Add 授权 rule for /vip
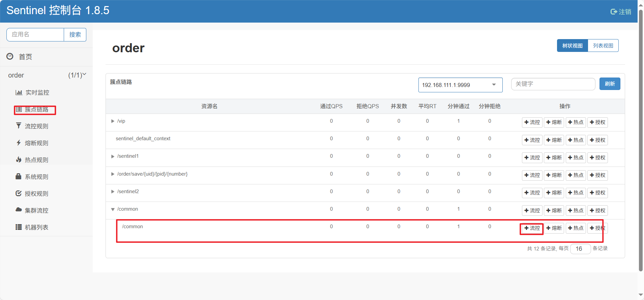 click(597, 122)
